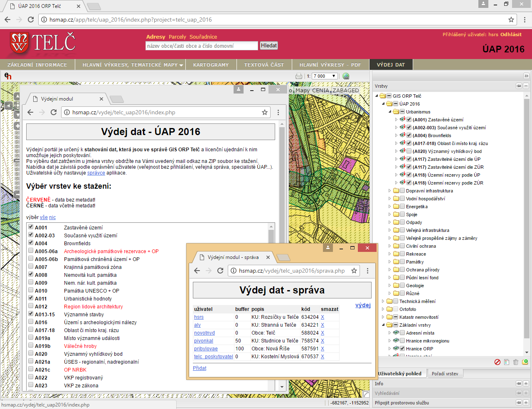Reload the Výdejní modul window page
The height and width of the screenshot is (409, 532).
click(x=54, y=112)
